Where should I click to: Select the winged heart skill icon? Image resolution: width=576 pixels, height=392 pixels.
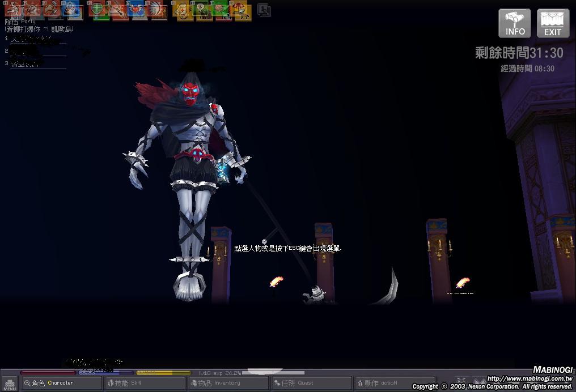(136, 10)
